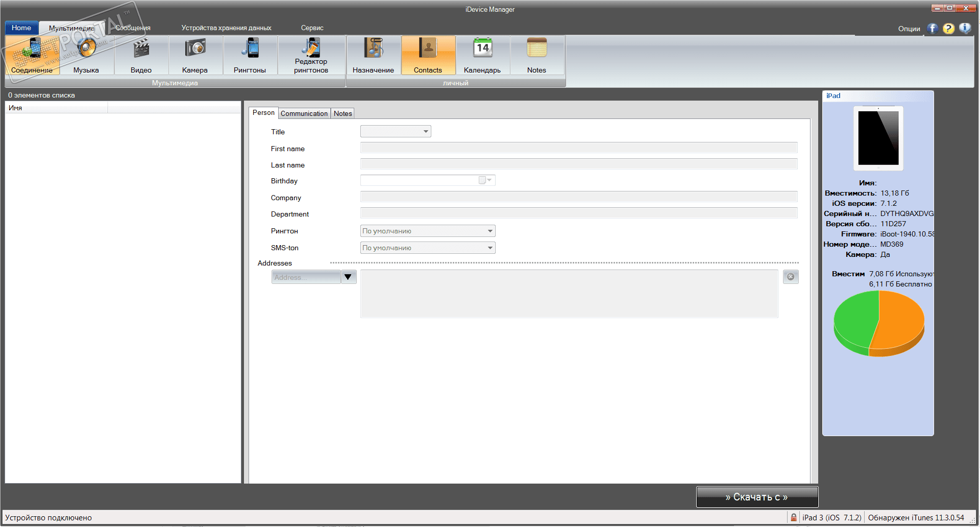The width and height of the screenshot is (980, 527).
Task: Click the Address label field
Action: (x=306, y=277)
